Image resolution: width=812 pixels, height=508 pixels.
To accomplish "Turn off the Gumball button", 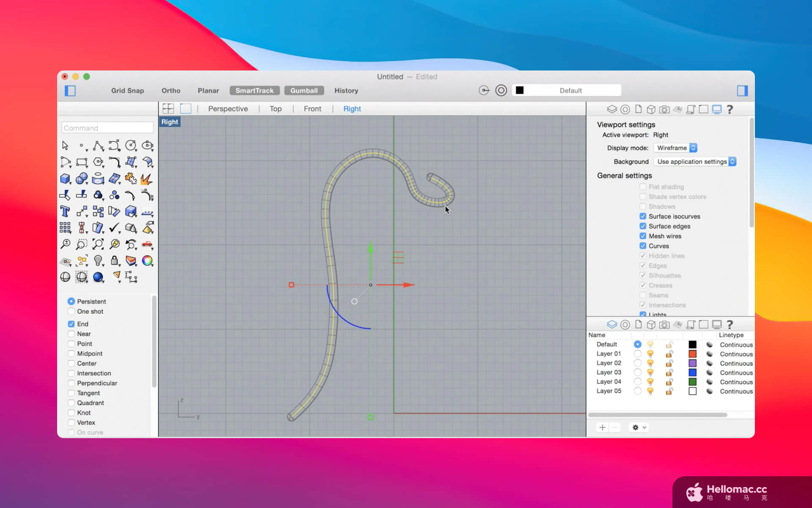I will [304, 91].
